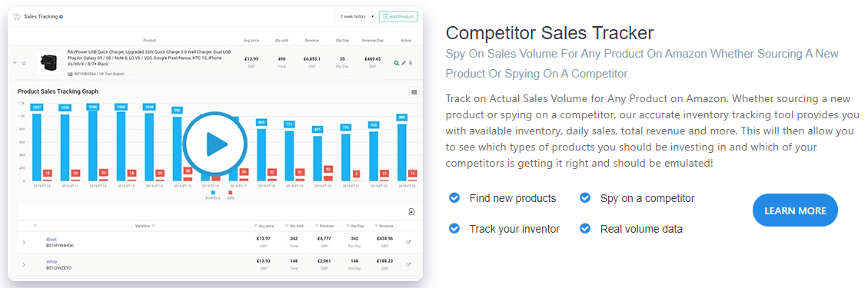The image size is (868, 288).
Task: Toggle Inventory series in chart legend
Action: tap(212, 194)
